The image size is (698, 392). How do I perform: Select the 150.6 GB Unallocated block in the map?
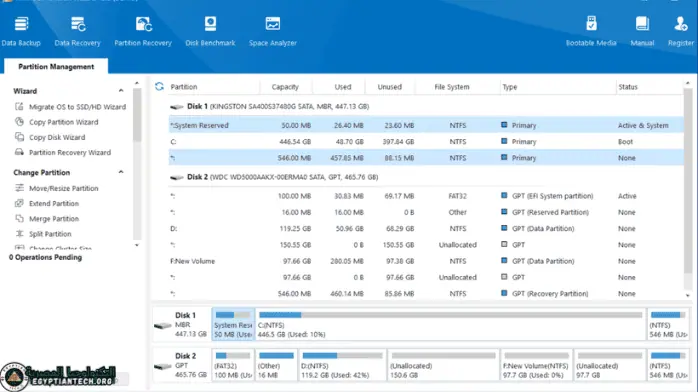click(443, 365)
